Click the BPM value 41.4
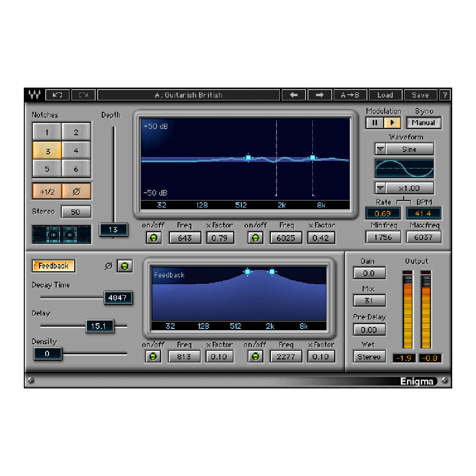This screenshot has height=476, width=476. tap(423, 213)
